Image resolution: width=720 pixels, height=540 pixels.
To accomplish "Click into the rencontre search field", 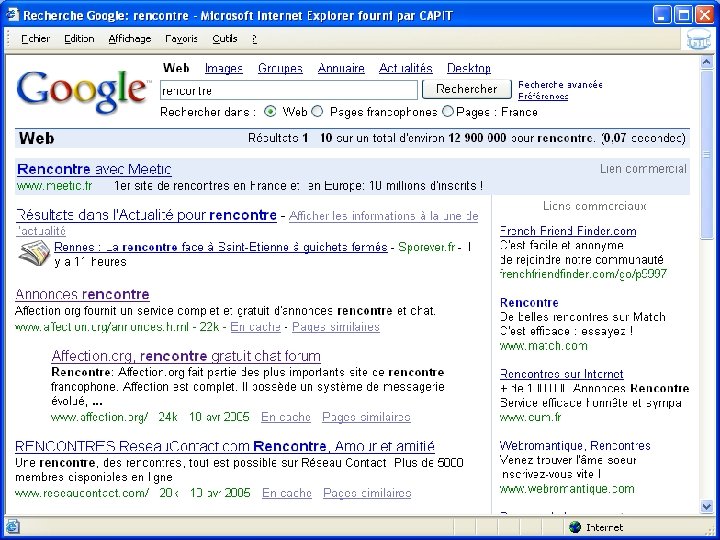I will click(289, 90).
